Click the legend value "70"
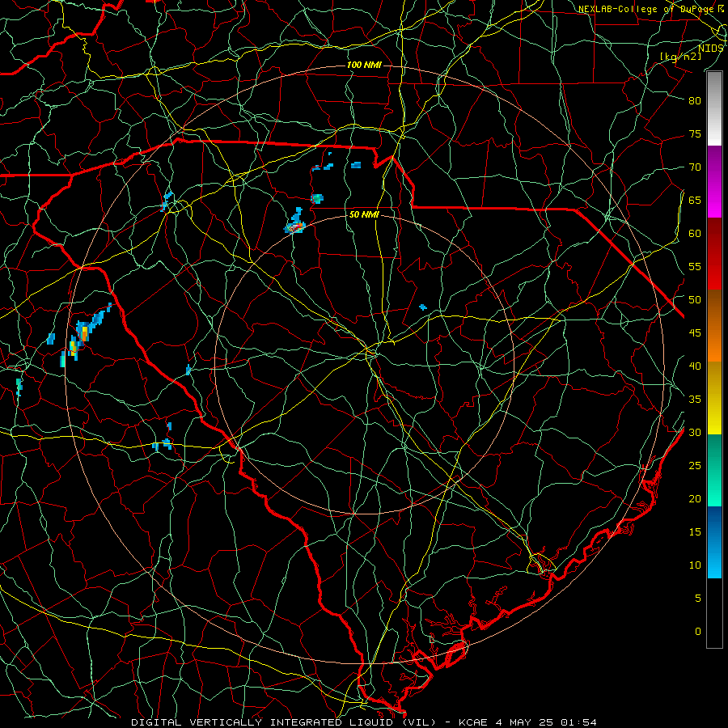728x728 pixels. [x=695, y=167]
